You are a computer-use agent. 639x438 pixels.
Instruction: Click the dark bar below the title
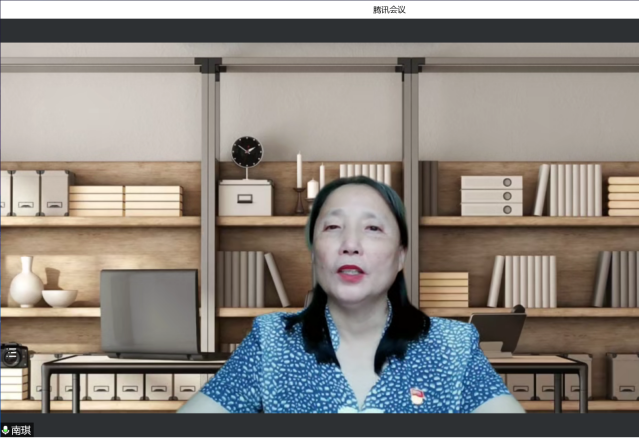coord(319,30)
